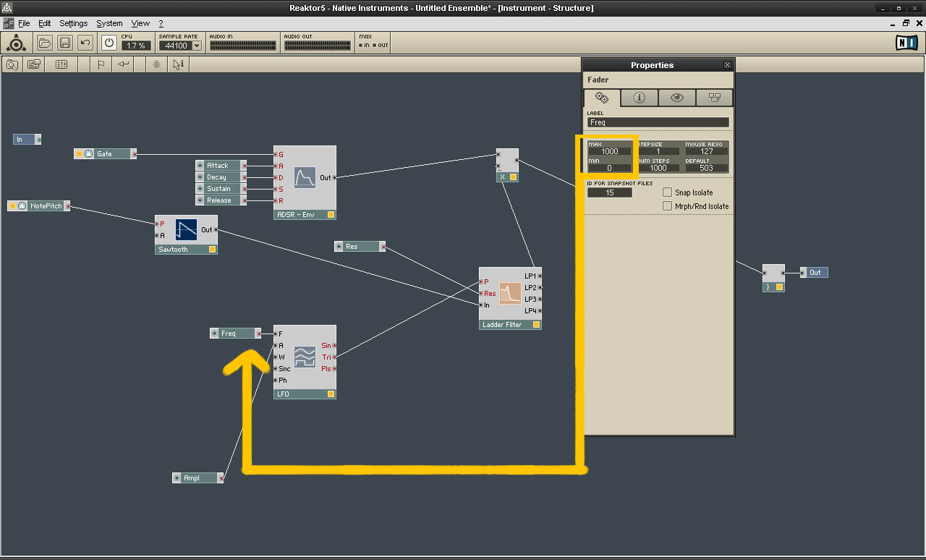Select the NotePitch module
This screenshot has width=926, height=560.
pos(39,206)
